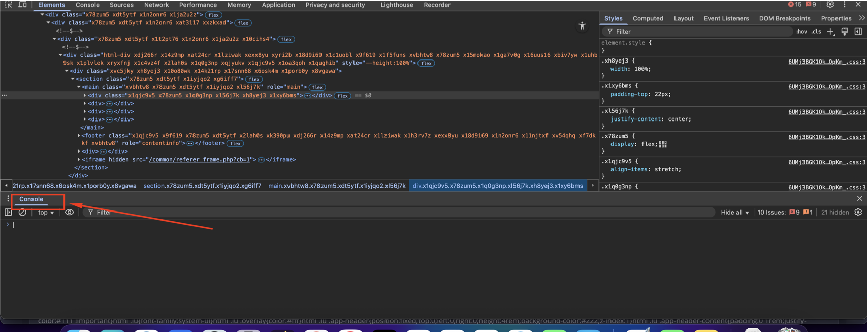Toggle the :hov element state button
The height and width of the screenshot is (332, 868).
point(801,32)
